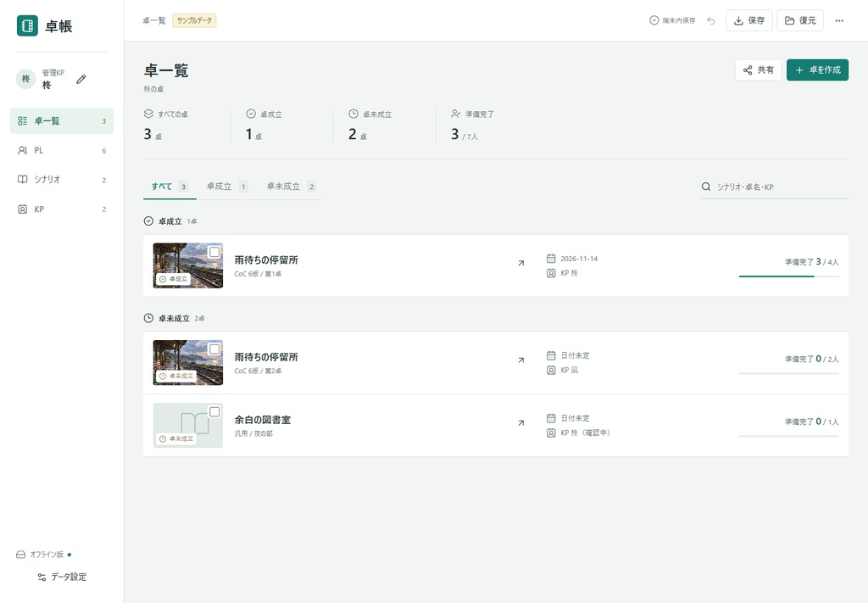Check the 余白の図書室 checkbox
Viewport: 868px width, 603px height.
214,412
